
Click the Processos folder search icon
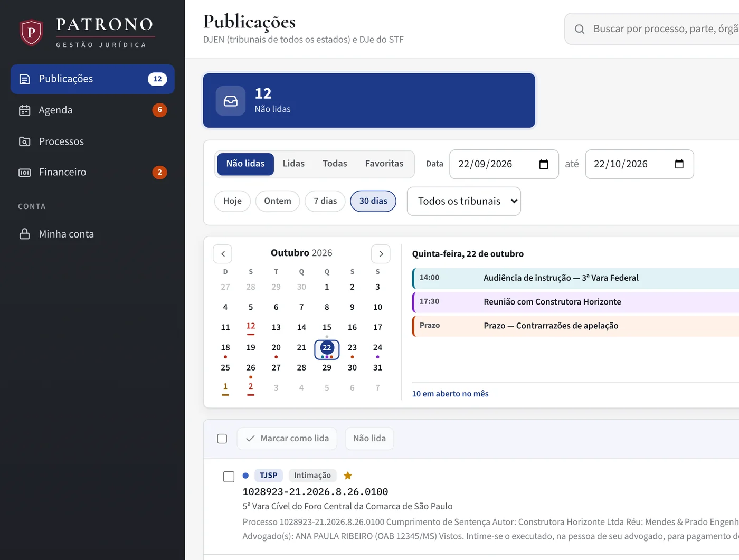[24, 141]
